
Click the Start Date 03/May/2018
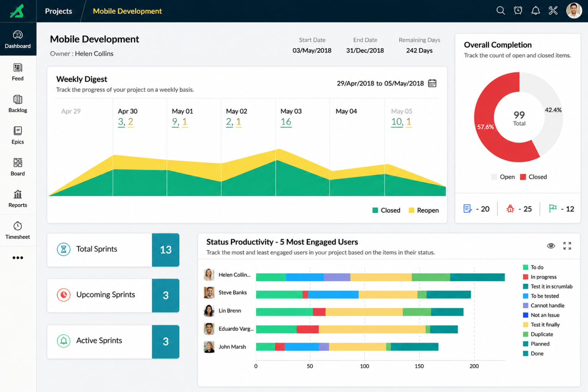click(x=312, y=50)
